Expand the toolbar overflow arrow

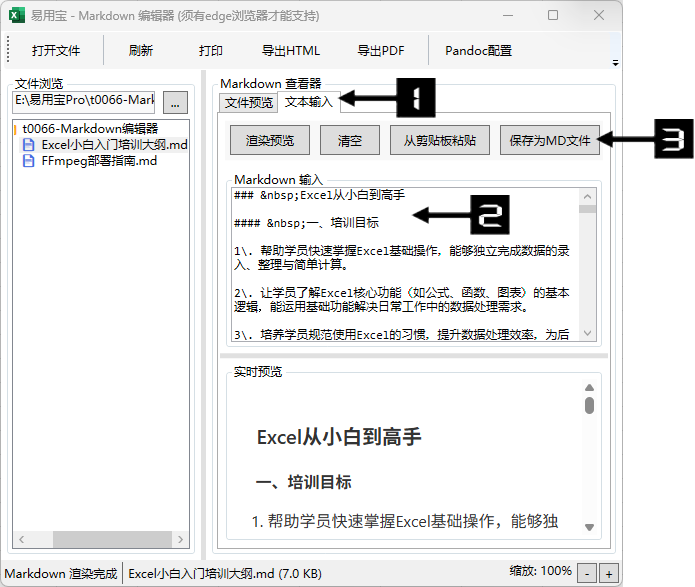pos(615,63)
